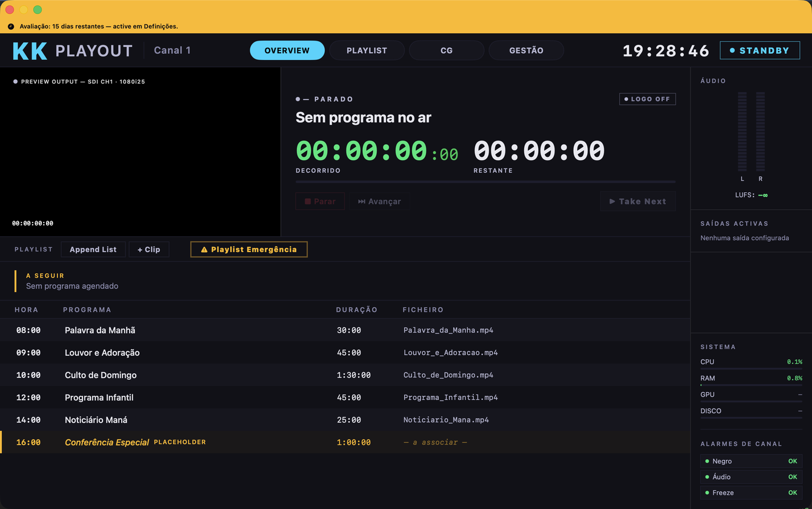Click the 08:00 time cell

(28, 330)
